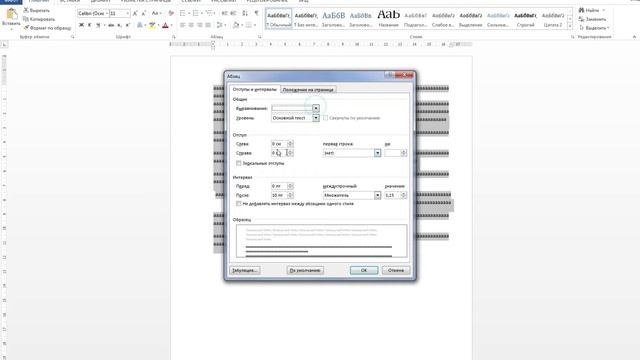Open the Level (Уровень) dropdown
Viewport: 640px width, 360px height.
pyautogui.click(x=316, y=118)
